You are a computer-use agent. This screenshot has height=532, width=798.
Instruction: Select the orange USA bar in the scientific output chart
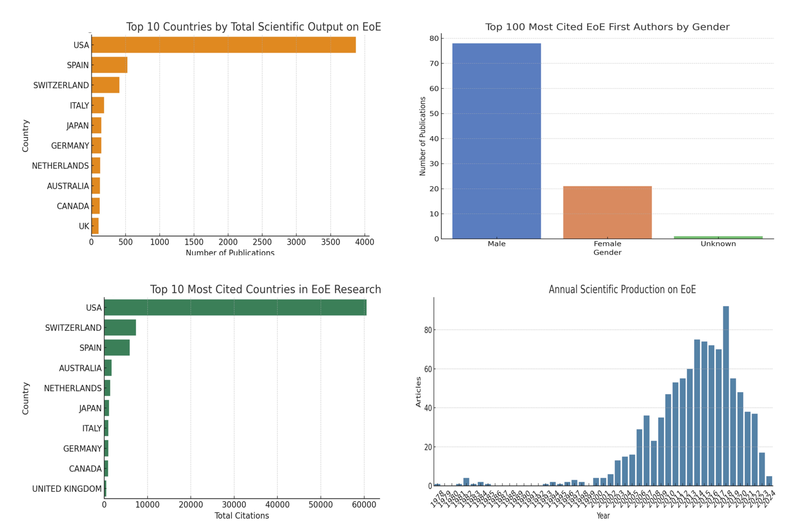224,45
